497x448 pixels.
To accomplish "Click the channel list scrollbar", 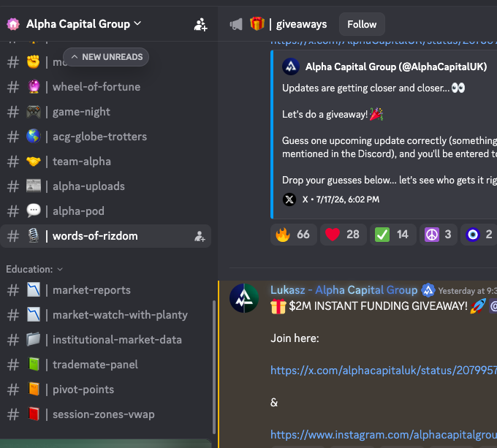I will point(214,367).
